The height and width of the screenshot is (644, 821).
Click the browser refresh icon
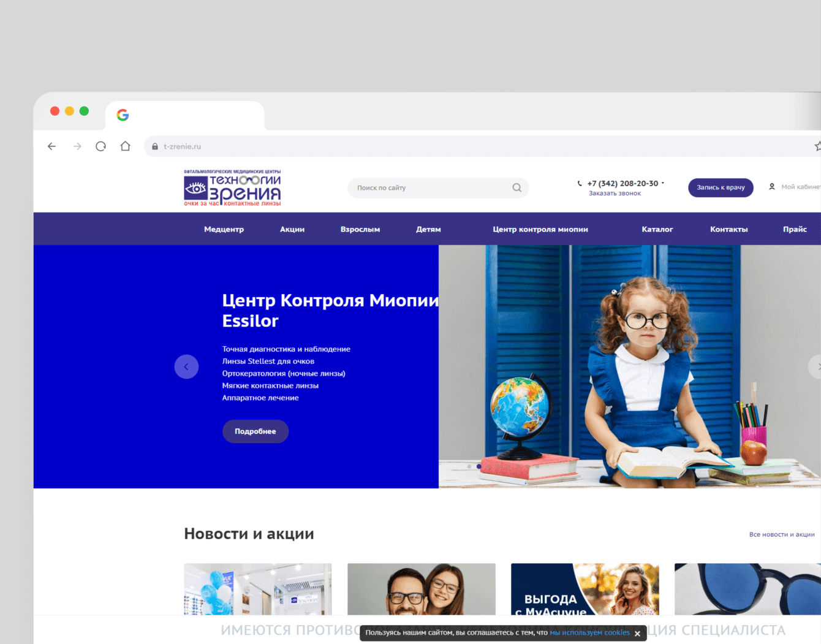click(x=100, y=146)
